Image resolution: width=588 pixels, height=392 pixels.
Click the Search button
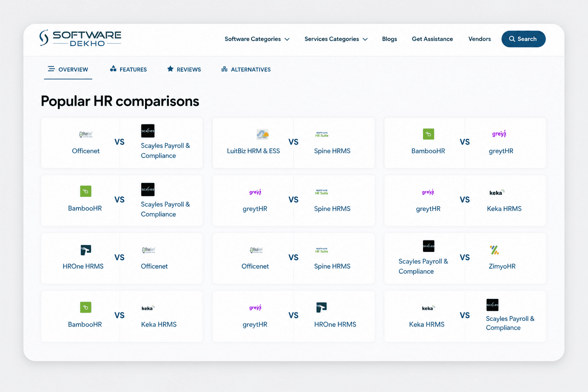point(523,39)
